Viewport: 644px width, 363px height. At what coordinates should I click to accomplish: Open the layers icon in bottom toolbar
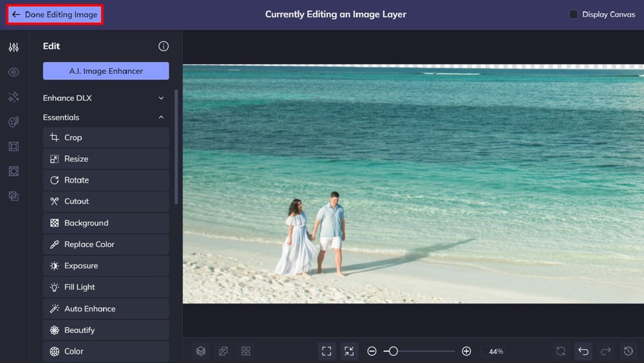(201, 351)
